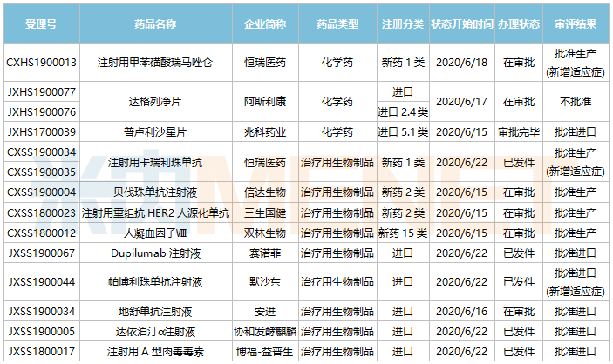Select acceptance number JXHS1700039
Viewport: 613px width, 364px height.
[42, 132]
